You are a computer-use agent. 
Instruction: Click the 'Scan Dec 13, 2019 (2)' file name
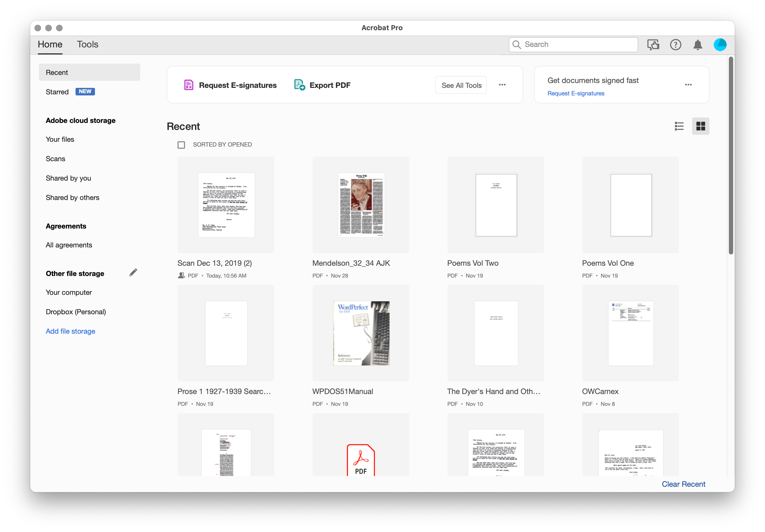[214, 263]
